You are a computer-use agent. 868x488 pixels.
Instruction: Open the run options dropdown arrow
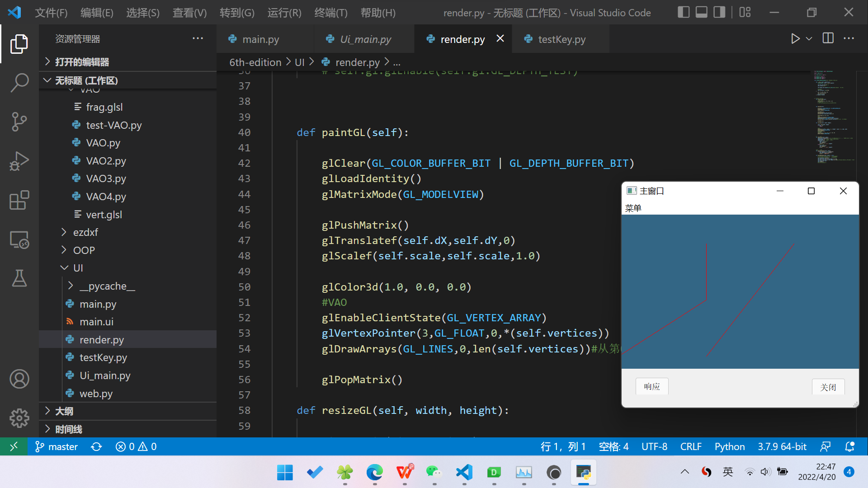(809, 39)
